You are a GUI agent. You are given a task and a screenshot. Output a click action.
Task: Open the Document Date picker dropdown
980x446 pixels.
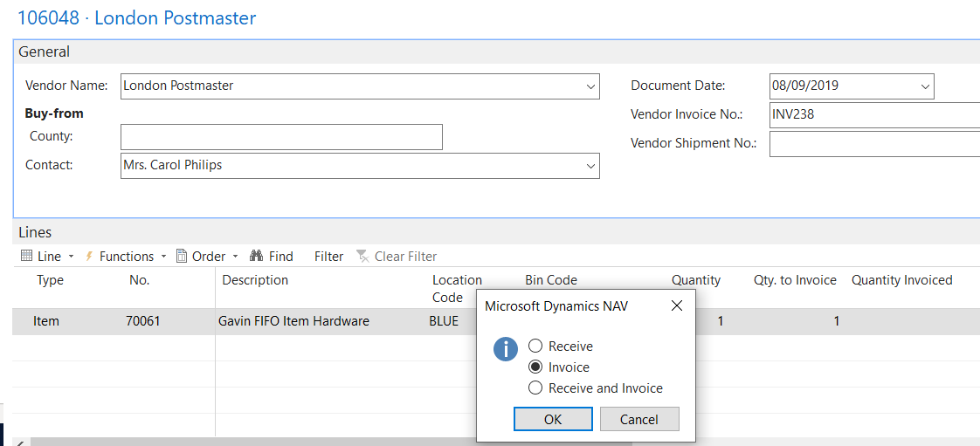(x=925, y=86)
